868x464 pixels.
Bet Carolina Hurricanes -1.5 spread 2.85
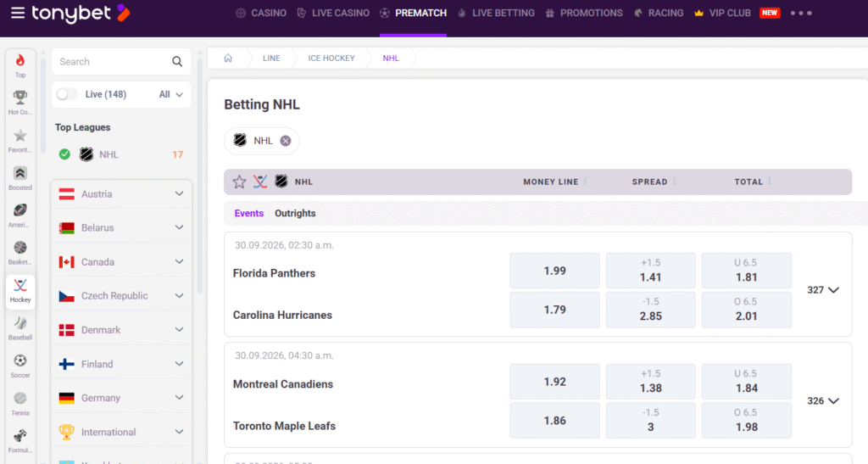click(650, 310)
